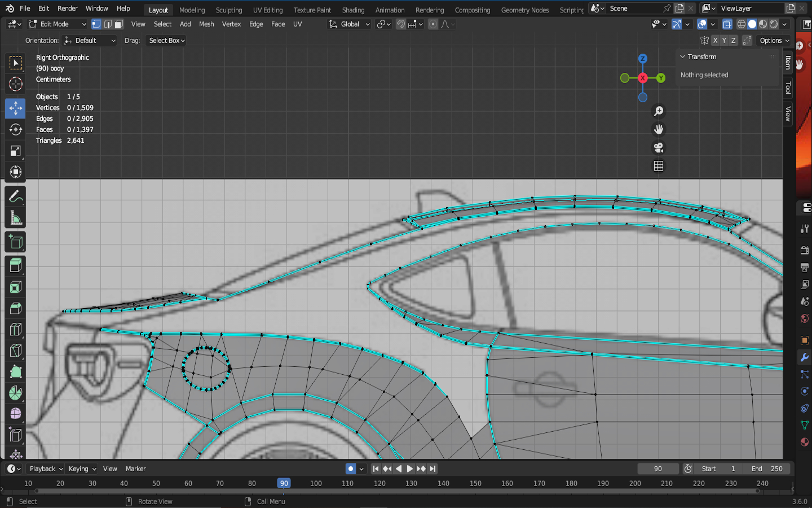Choose the Annotate pencil tool
Screen dimensions: 812x508
[15, 196]
